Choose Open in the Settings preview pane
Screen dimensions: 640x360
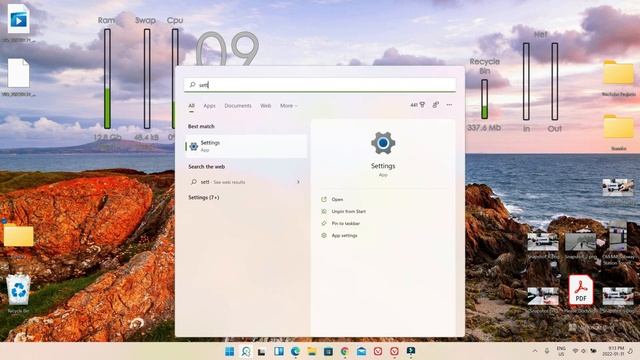pos(337,199)
